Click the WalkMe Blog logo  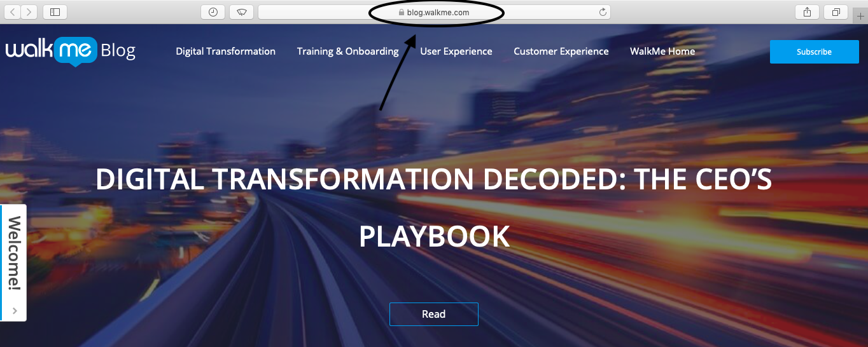click(71, 51)
